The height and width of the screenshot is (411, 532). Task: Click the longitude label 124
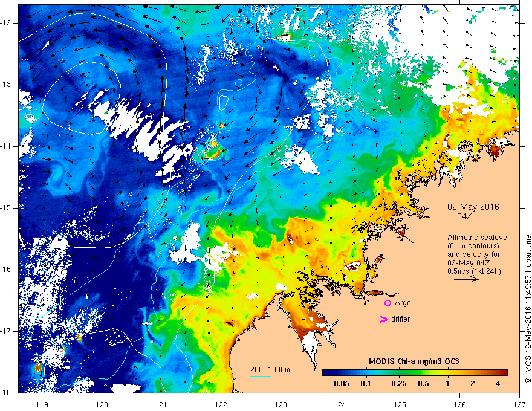pyautogui.click(x=340, y=405)
